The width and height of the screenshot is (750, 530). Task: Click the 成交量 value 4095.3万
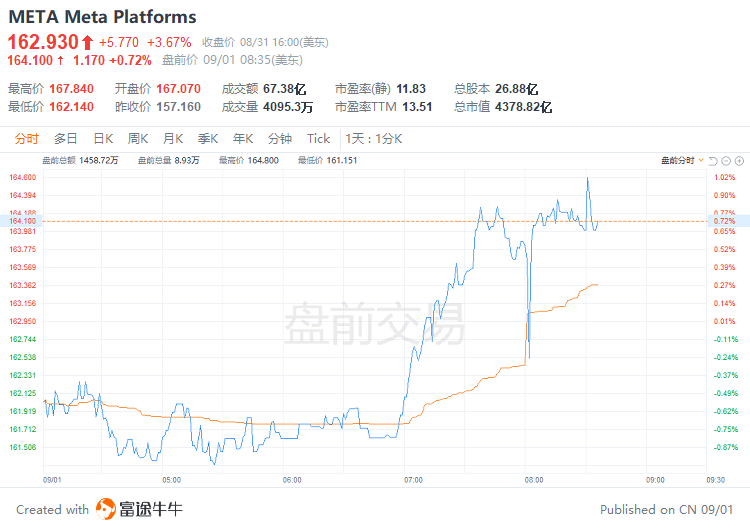288,107
